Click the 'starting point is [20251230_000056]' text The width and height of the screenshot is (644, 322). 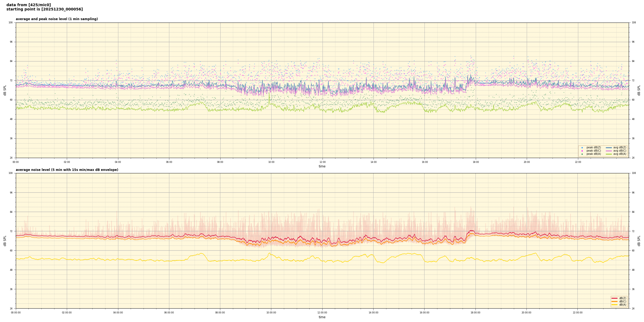tap(45, 9)
